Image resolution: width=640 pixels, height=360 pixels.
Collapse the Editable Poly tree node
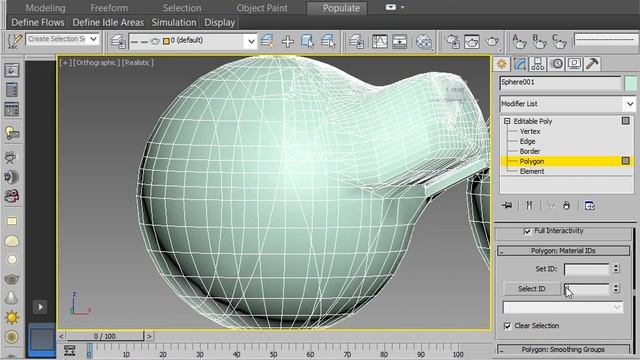tap(507, 121)
